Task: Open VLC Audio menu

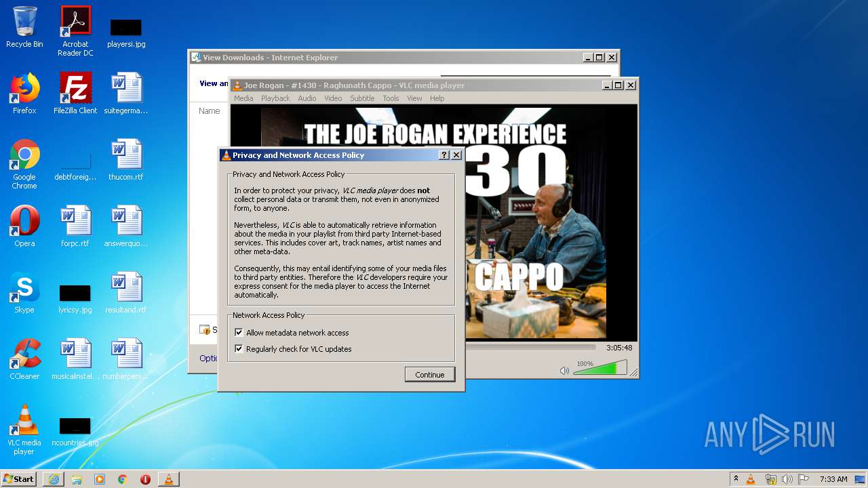Action: (307, 98)
